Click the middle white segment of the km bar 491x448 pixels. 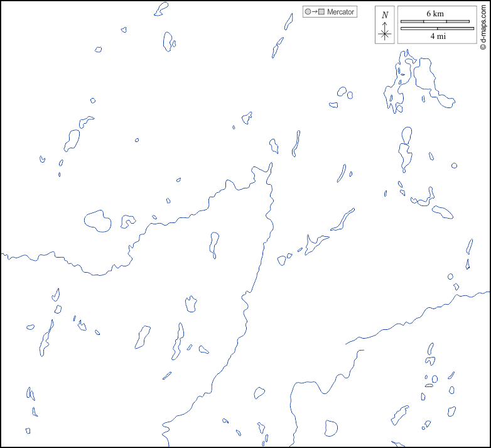(435, 21)
